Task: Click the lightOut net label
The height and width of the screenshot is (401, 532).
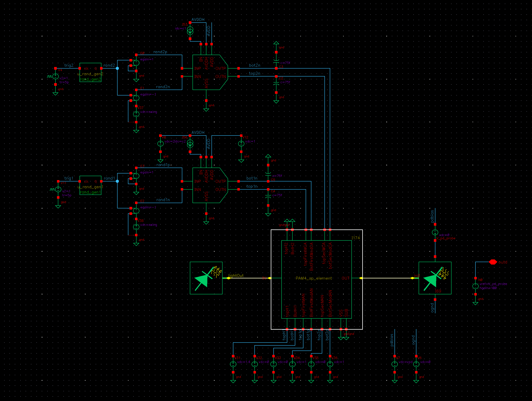Action: [x=236, y=276]
